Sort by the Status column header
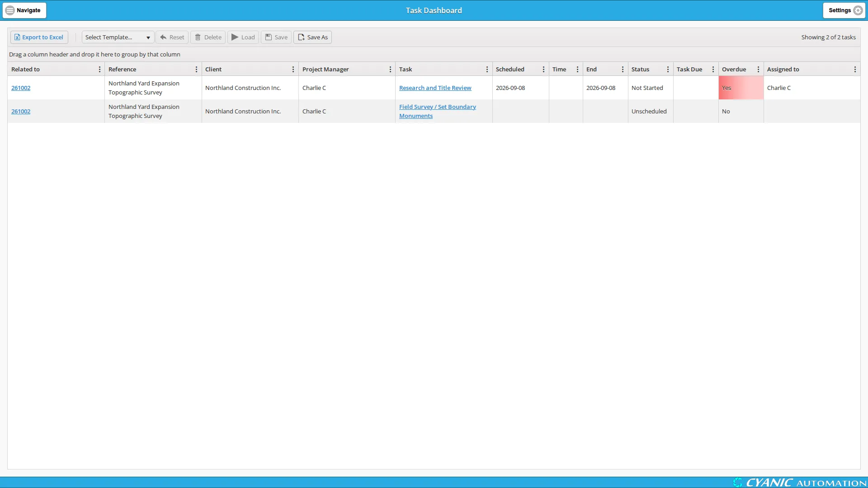The height and width of the screenshot is (488, 868). tap(640, 69)
